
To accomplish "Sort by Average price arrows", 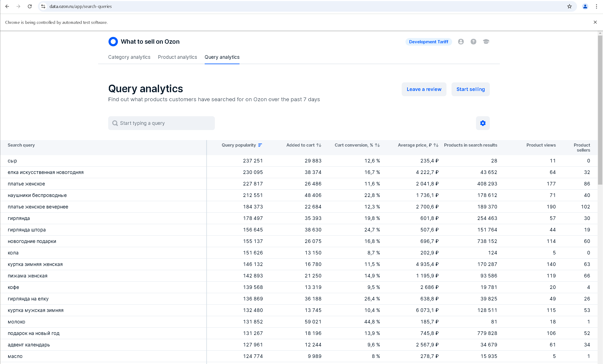I will tap(436, 145).
